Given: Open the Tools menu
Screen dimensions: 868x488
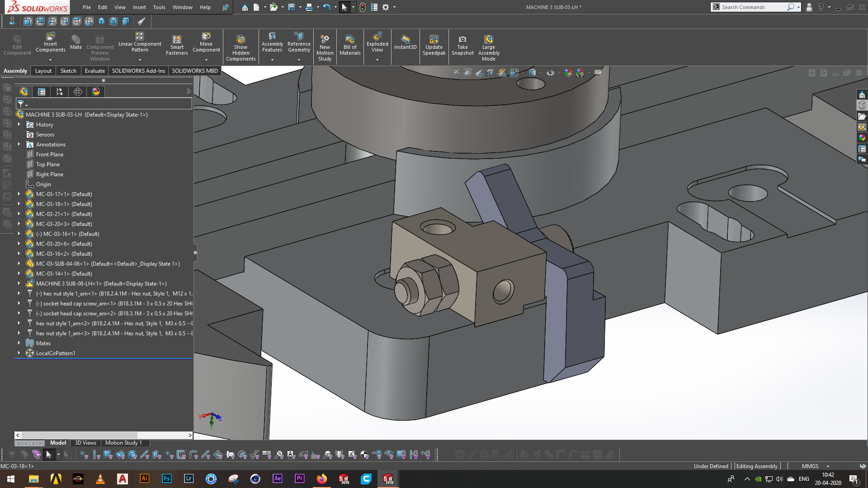Looking at the screenshot, I should click(159, 7).
